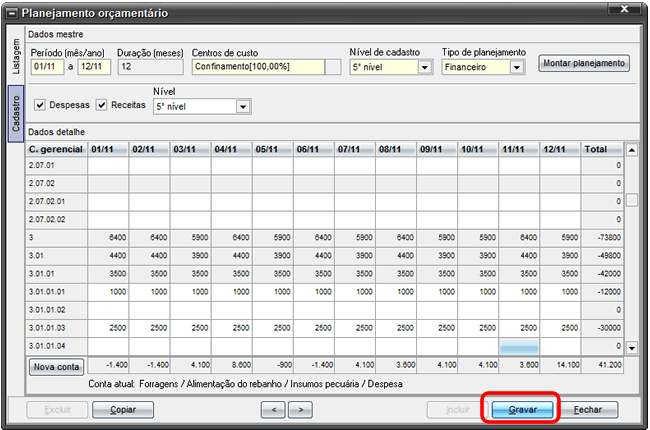Click the period end field 12/11
Viewport: 650px width, 430px height.
[x=94, y=67]
